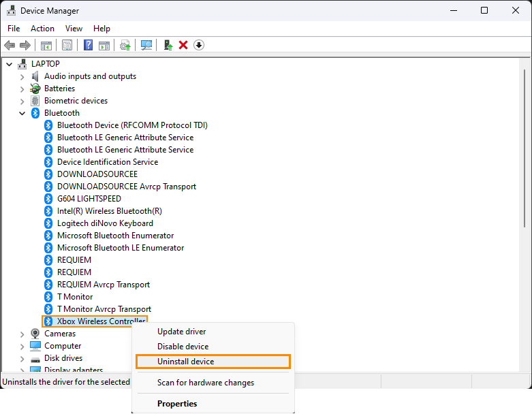Click Bluetooth icon beside Logitech diNovo Keyboard

48,223
